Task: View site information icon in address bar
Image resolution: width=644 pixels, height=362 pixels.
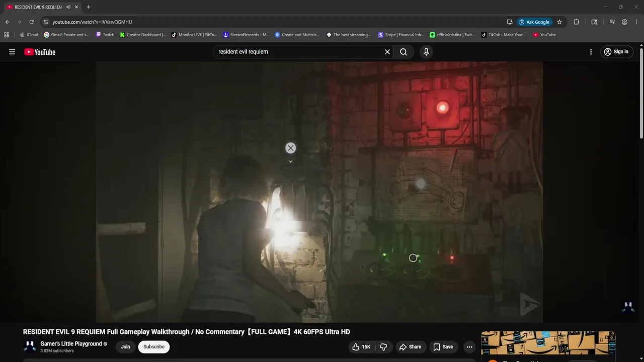Action: (x=46, y=22)
